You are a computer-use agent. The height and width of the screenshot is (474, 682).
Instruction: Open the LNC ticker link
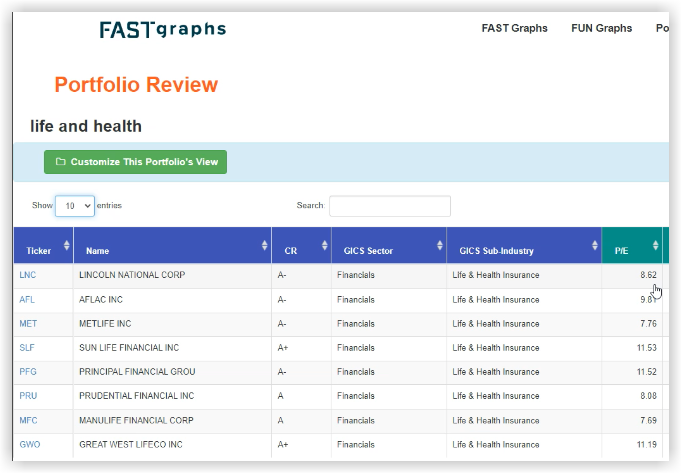27,275
